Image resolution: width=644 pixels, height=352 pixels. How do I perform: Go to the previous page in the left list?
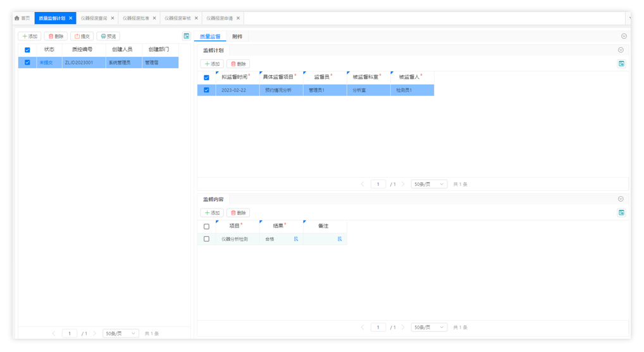(x=54, y=334)
